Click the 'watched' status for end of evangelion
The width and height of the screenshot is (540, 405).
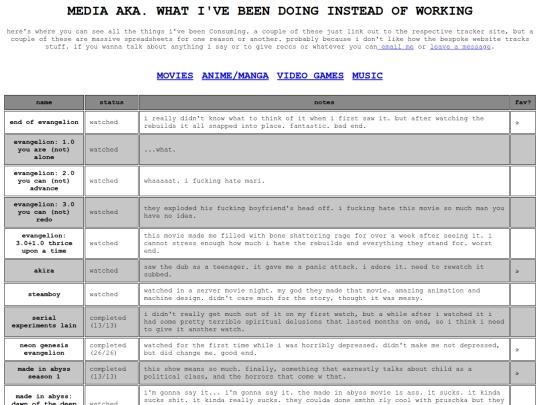112,122
